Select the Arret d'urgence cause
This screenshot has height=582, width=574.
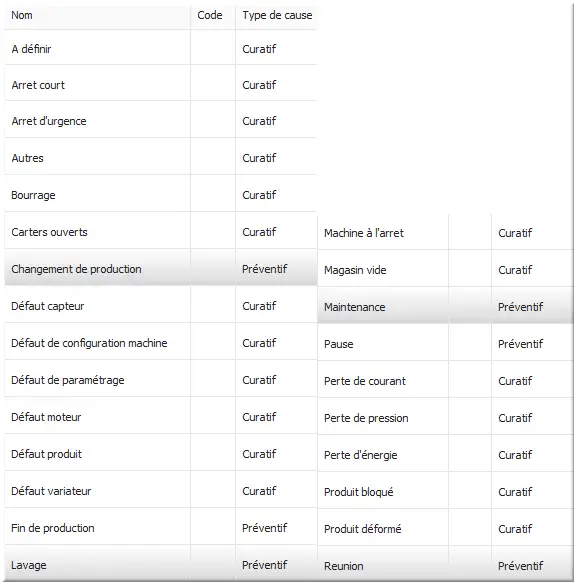[x=160, y=121]
